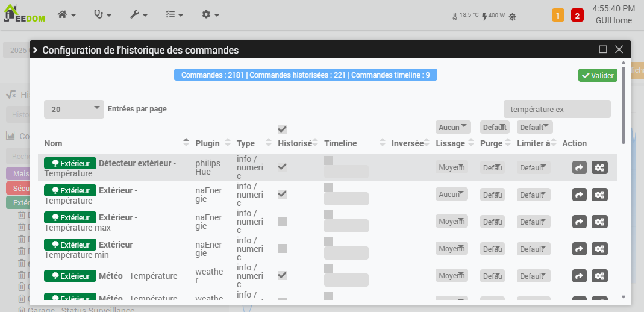Click the search field containing température ex
Image resolution: width=644 pixels, height=312 pixels.
click(557, 109)
